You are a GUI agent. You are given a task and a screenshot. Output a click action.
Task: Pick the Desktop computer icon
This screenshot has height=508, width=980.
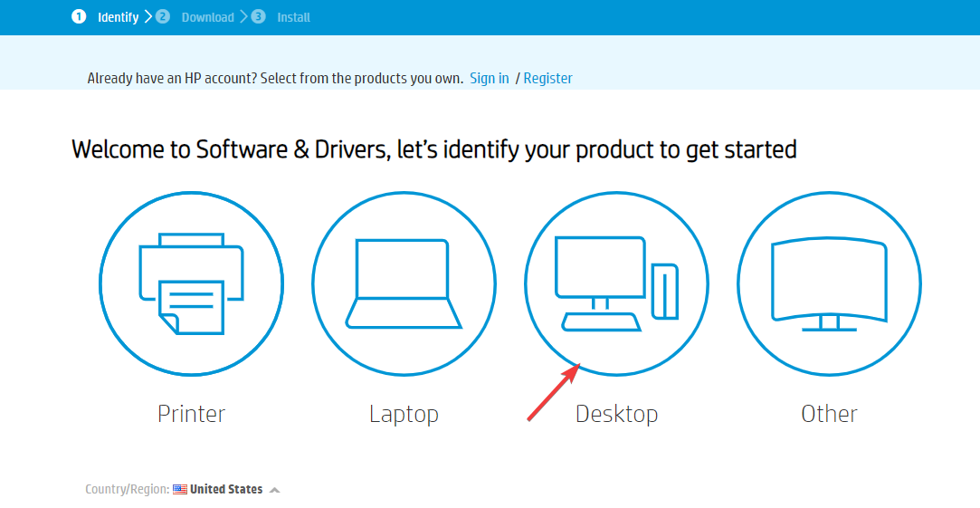click(616, 283)
